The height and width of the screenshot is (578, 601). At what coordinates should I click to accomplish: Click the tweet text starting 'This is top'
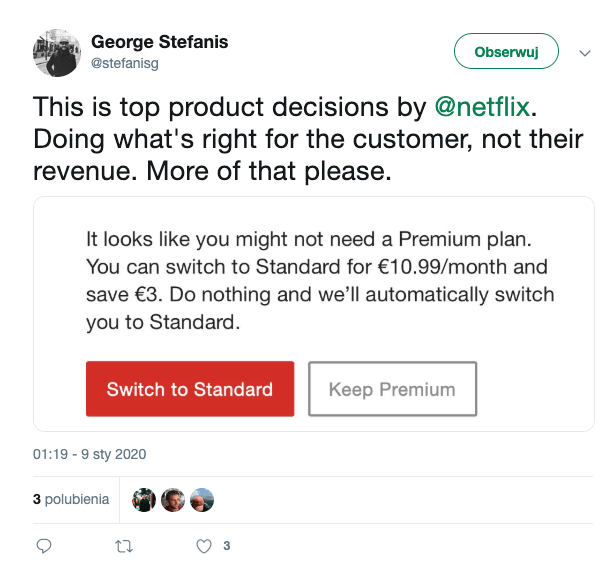click(x=308, y=139)
